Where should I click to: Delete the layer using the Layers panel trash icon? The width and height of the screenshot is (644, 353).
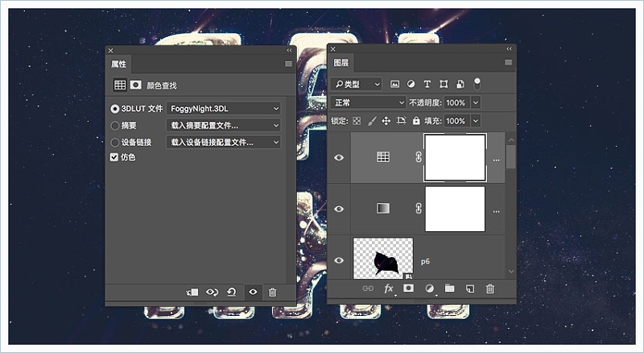point(489,289)
